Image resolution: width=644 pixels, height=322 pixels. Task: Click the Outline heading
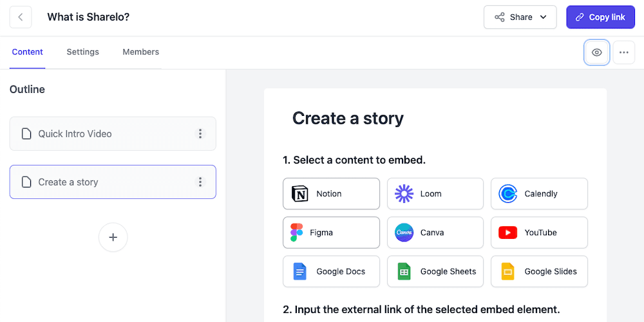27,89
